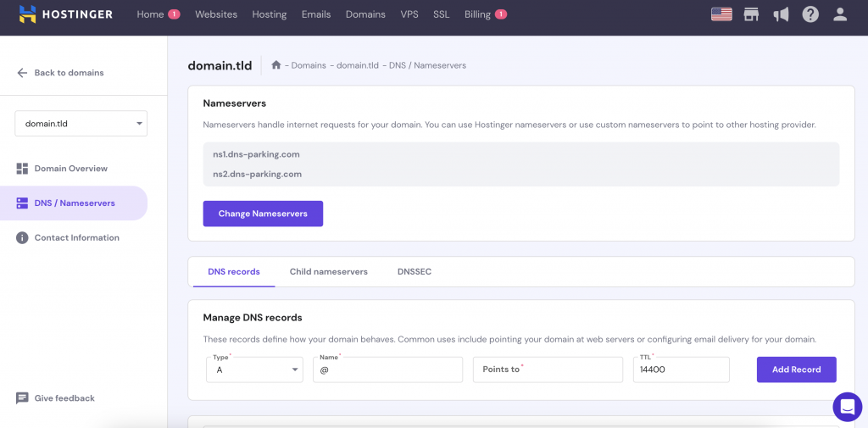Switch to the Child nameservers tab
This screenshot has height=428, width=868.
(x=328, y=272)
